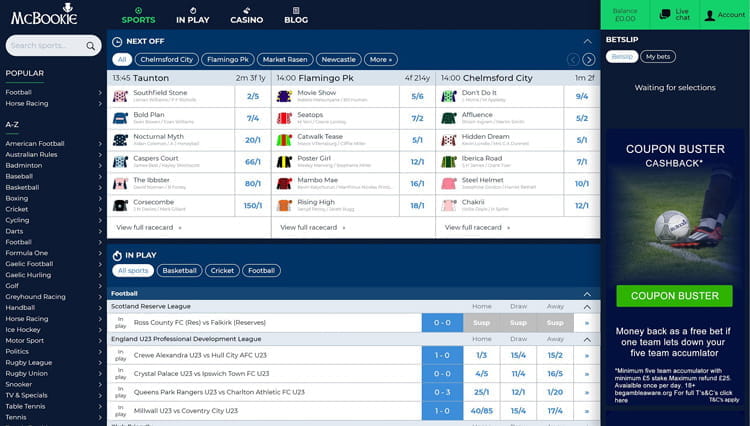Collapse Scotland Reserve League section

(587, 307)
